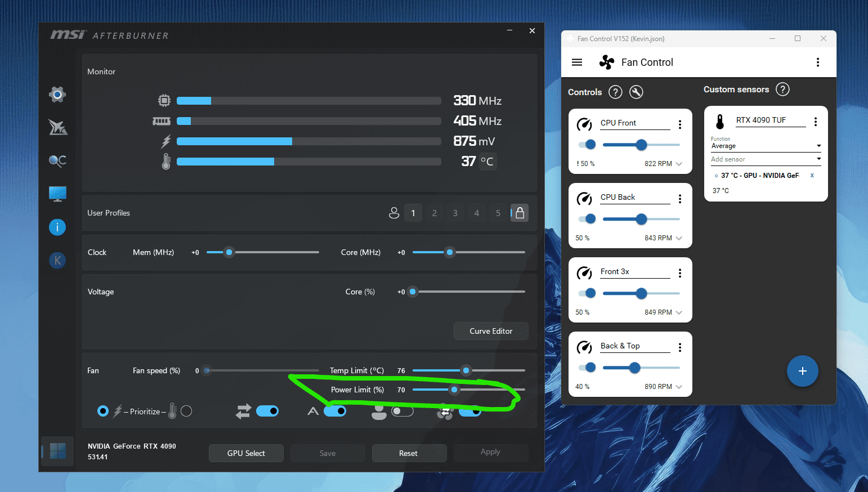Select user profile slot 4
868x492 pixels.
pos(477,213)
